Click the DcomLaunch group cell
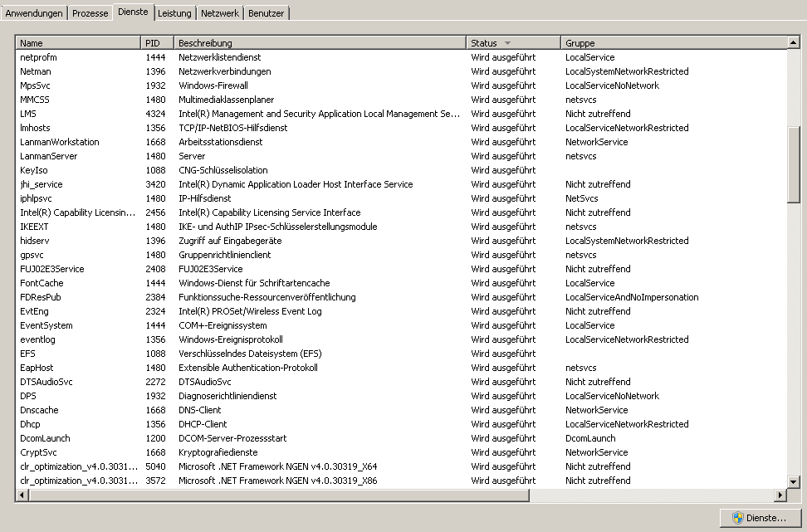This screenshot has width=807, height=532. 590,438
